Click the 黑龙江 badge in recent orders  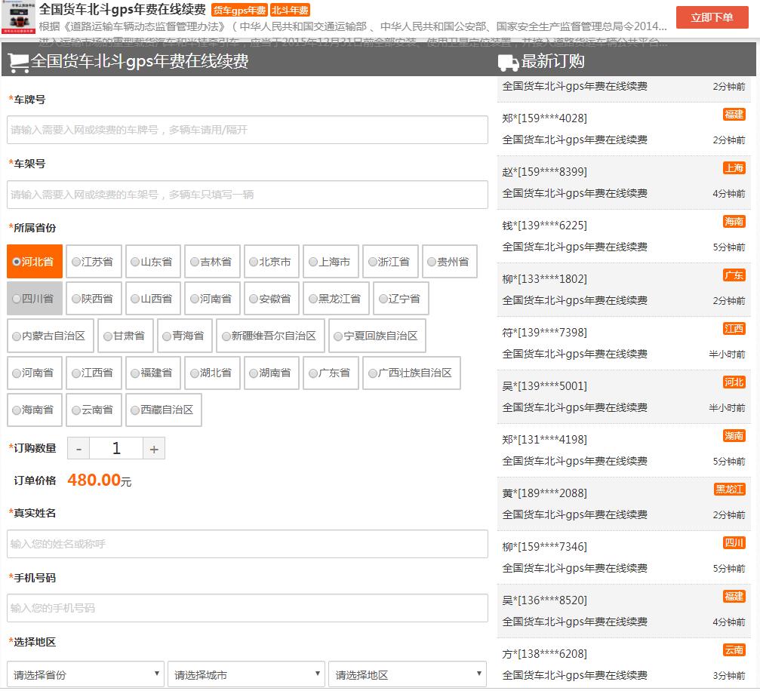729,490
